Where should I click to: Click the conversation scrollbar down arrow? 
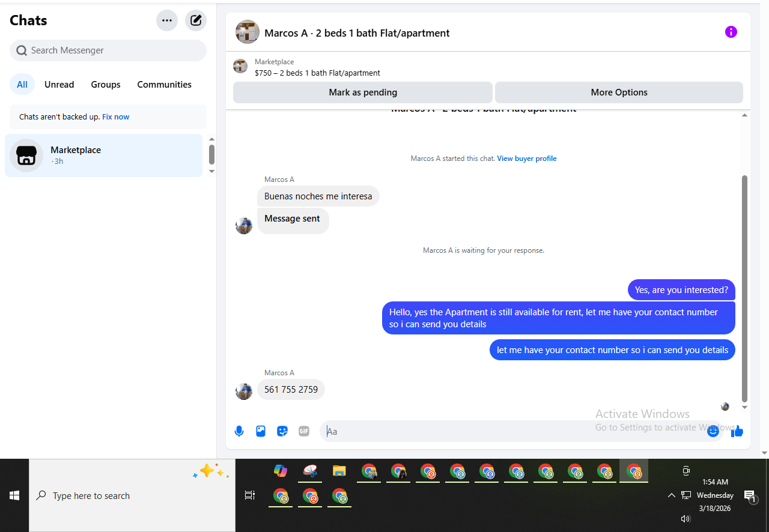pyautogui.click(x=745, y=407)
